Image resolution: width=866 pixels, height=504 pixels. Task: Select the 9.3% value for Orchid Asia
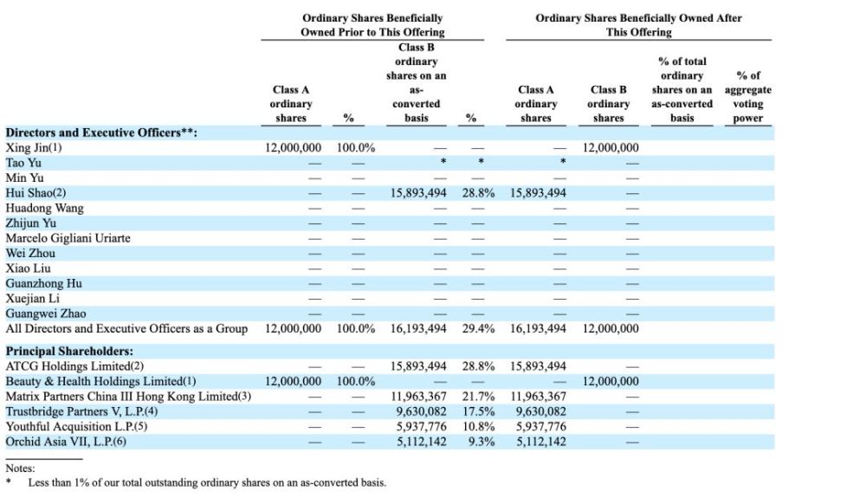[481, 442]
